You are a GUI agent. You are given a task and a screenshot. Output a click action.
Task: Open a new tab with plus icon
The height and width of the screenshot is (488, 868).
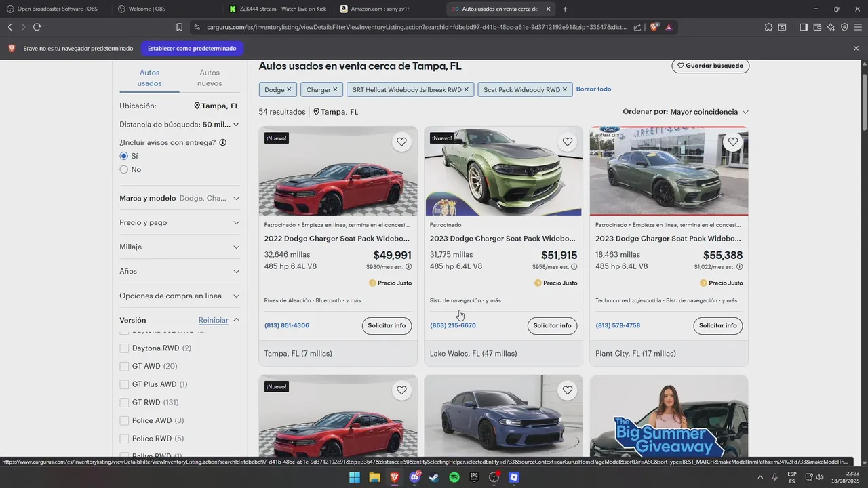(x=565, y=9)
